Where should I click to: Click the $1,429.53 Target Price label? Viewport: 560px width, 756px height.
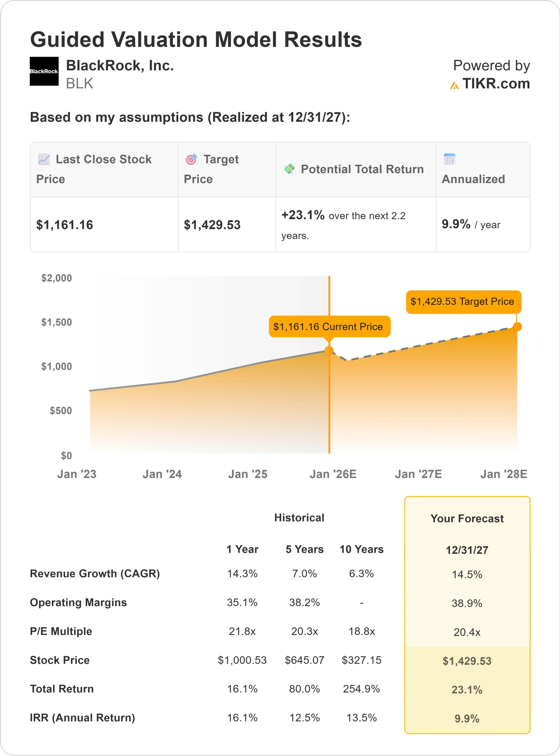pyautogui.click(x=463, y=302)
